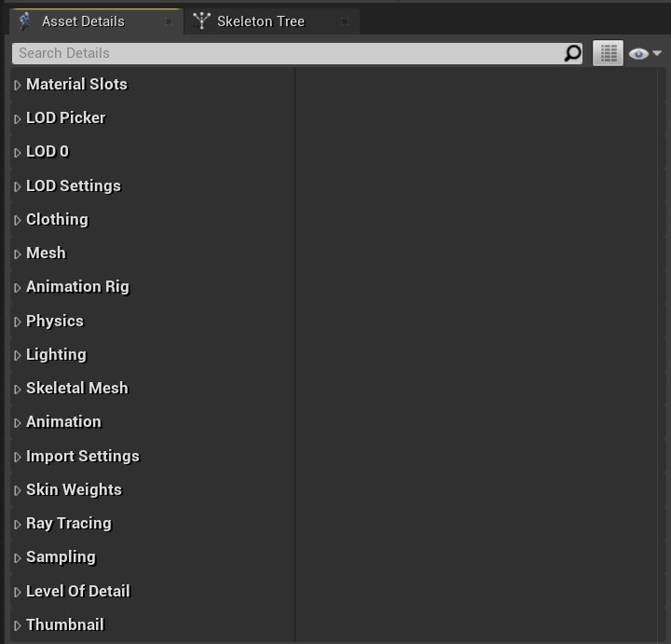Click the Thumbnail heading text
The image size is (671, 644).
click(65, 625)
